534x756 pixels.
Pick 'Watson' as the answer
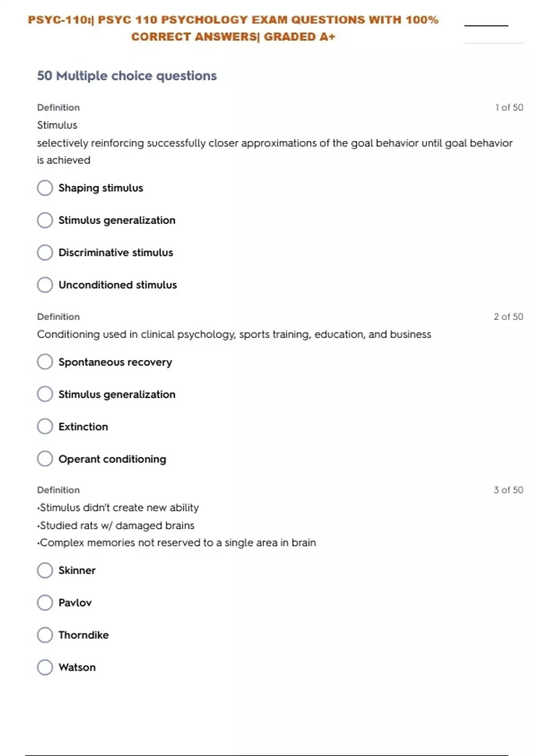[45, 667]
